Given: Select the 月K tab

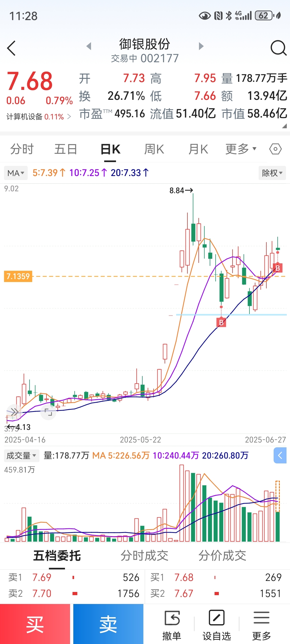Looking at the screenshot, I should click(x=198, y=149).
